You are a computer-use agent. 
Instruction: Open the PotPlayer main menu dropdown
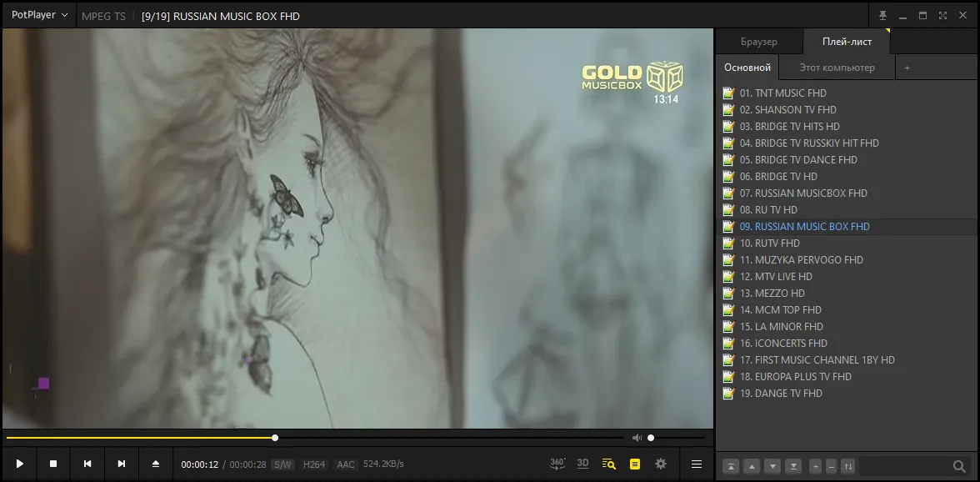(39, 15)
